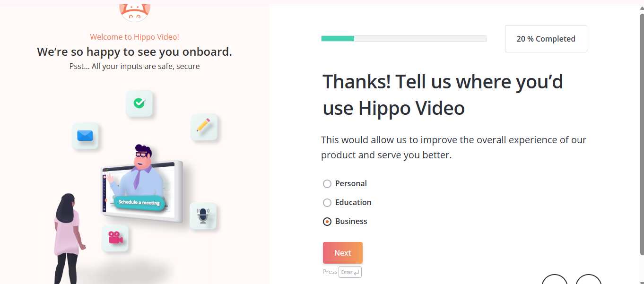This screenshot has height=284, width=644.
Task: Click the microphone icon tile
Action: [x=203, y=215]
